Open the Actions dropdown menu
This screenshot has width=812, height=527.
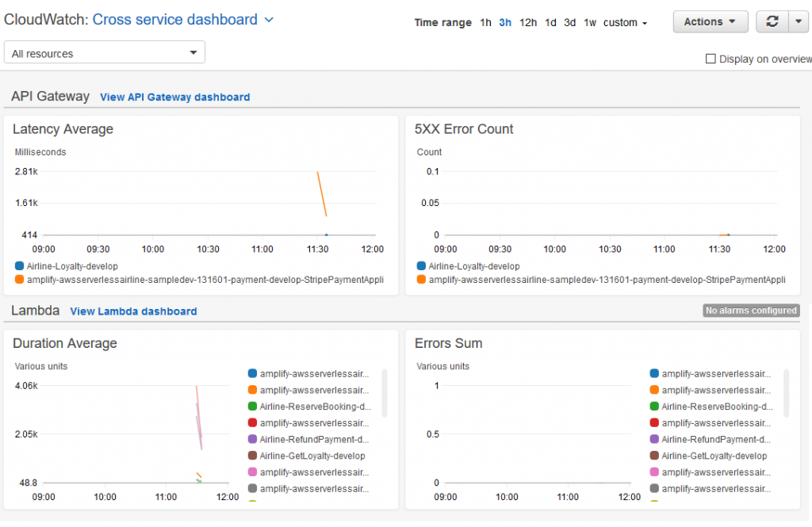(x=710, y=21)
